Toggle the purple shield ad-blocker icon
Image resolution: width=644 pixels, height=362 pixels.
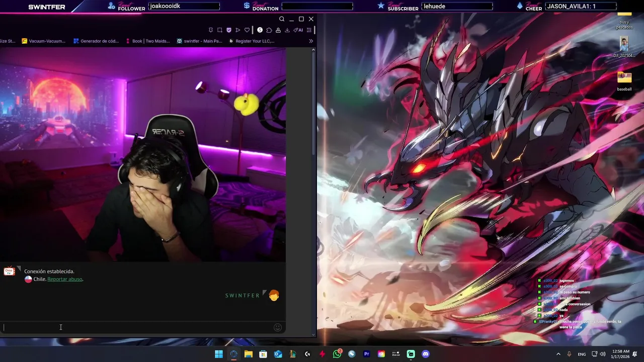(x=229, y=30)
